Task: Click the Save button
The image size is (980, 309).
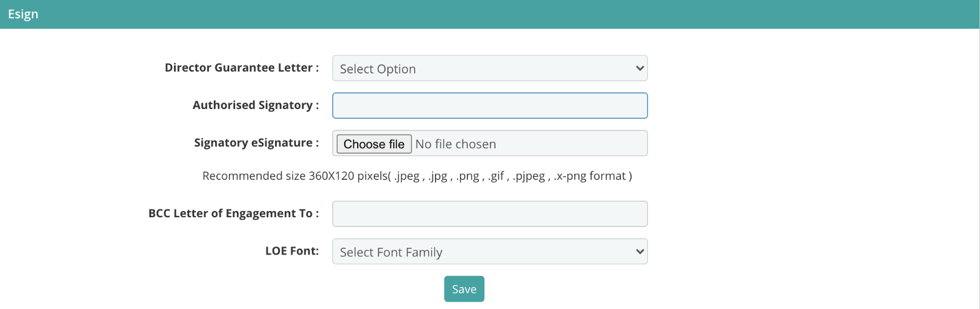Action: point(464,289)
